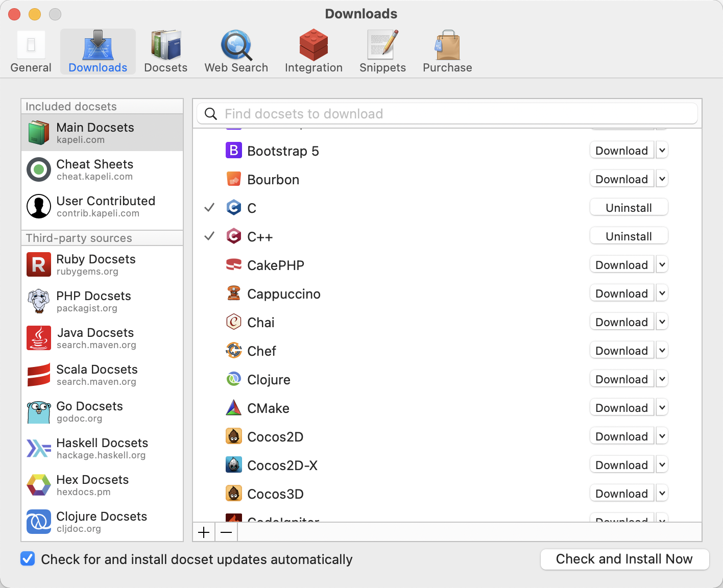Uninstall the C docset
Image resolution: width=723 pixels, height=588 pixels.
pos(629,208)
